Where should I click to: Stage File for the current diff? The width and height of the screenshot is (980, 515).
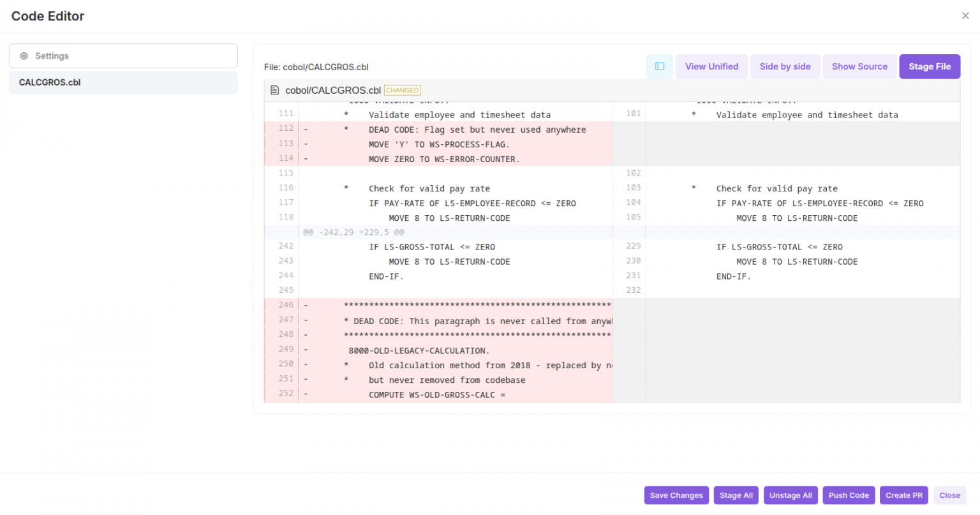pyautogui.click(x=930, y=66)
